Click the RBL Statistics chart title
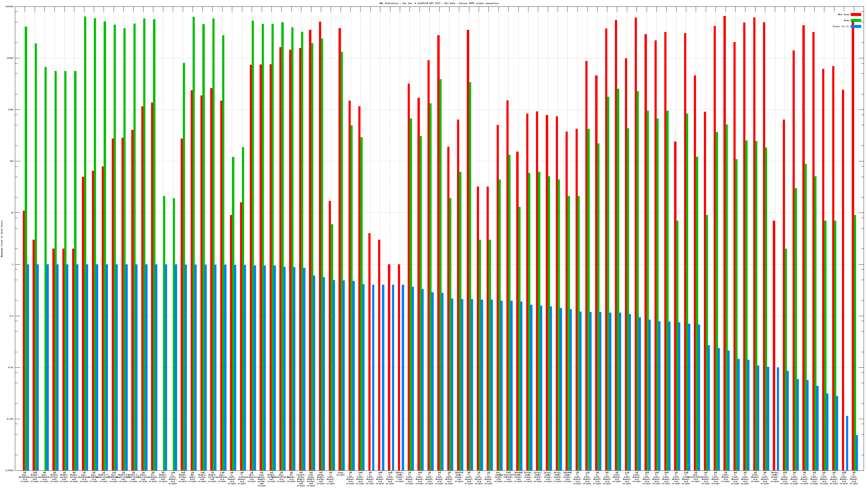The image size is (868, 488). click(439, 3)
